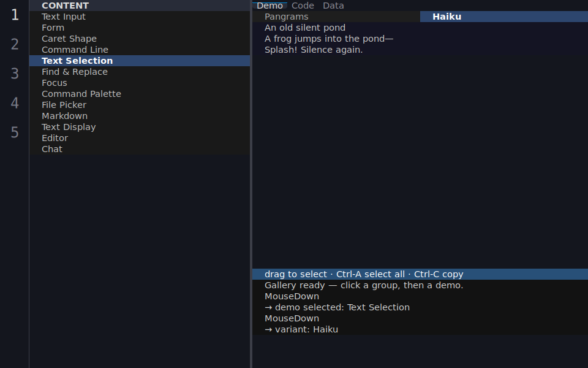Choose the Pangrams variant
This screenshot has height=368, width=588.
pyautogui.click(x=336, y=17)
